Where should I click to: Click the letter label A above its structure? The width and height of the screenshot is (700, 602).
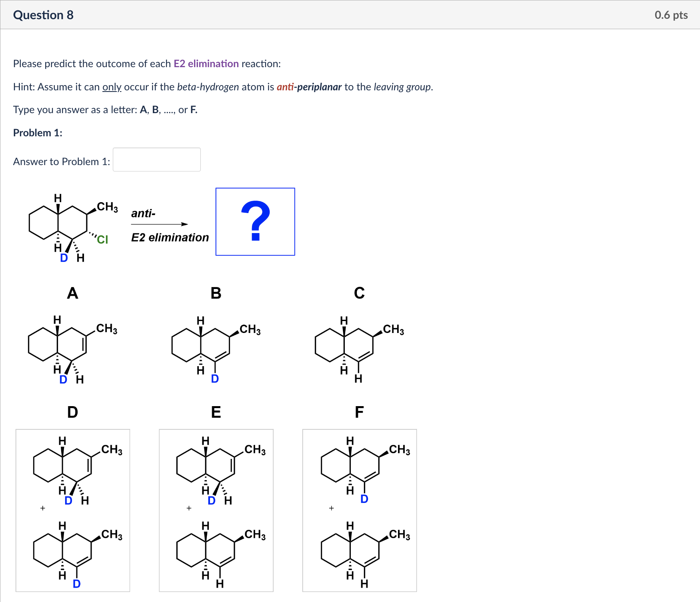(72, 293)
